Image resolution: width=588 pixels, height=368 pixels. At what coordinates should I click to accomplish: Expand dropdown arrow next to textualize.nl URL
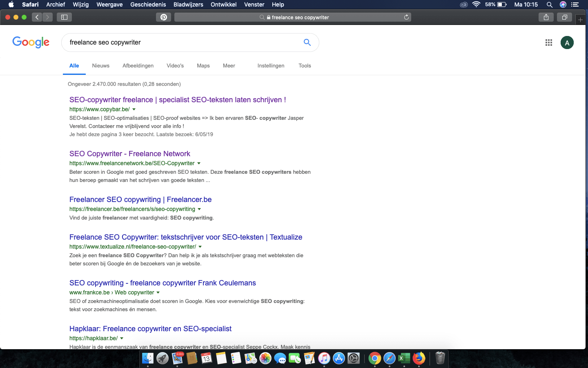pos(200,247)
